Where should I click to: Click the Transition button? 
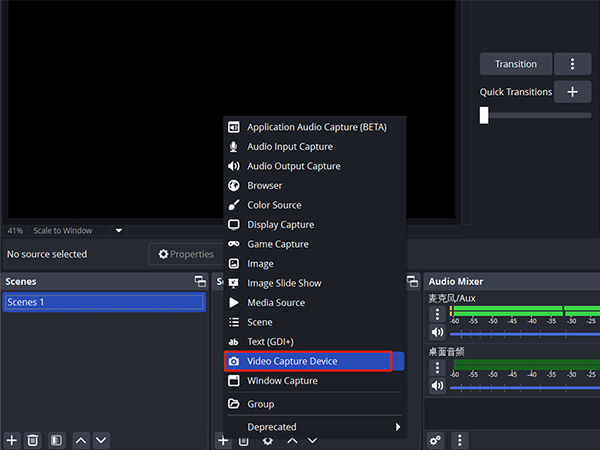tap(515, 64)
